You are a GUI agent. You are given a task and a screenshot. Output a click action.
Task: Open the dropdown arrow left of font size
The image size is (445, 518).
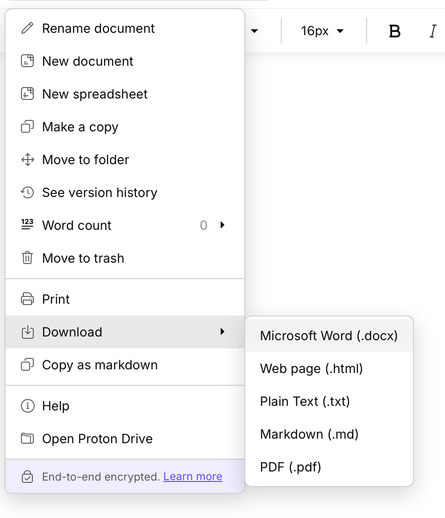254,31
